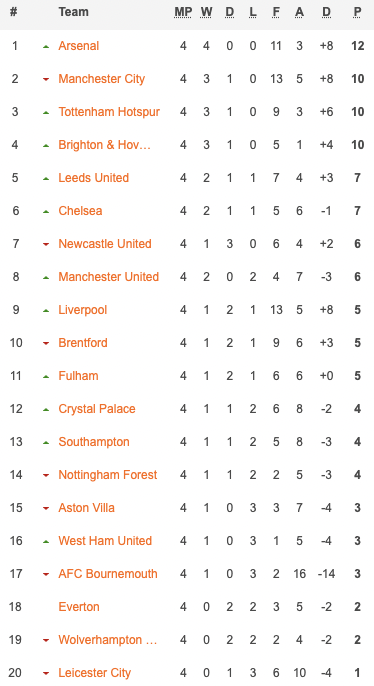Click the red down arrow beside Manchester City
The image size is (374, 686).
46,80
